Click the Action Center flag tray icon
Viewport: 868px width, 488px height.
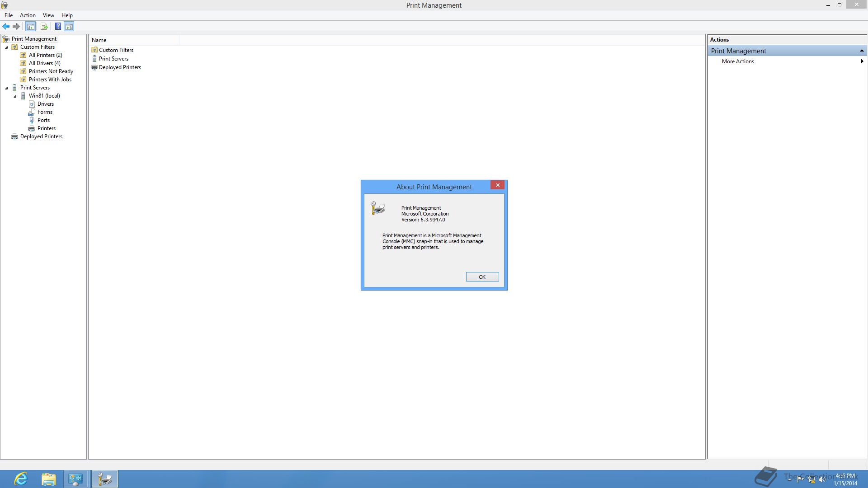pos(800,479)
